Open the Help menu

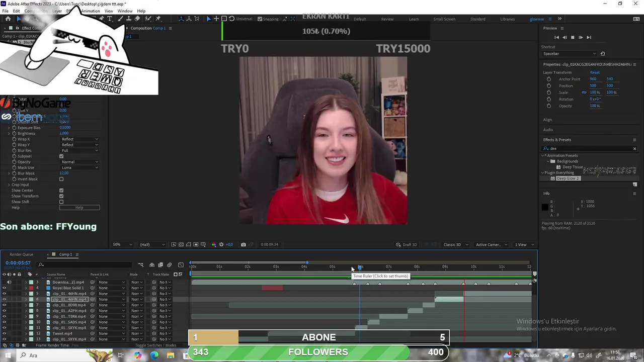click(141, 11)
